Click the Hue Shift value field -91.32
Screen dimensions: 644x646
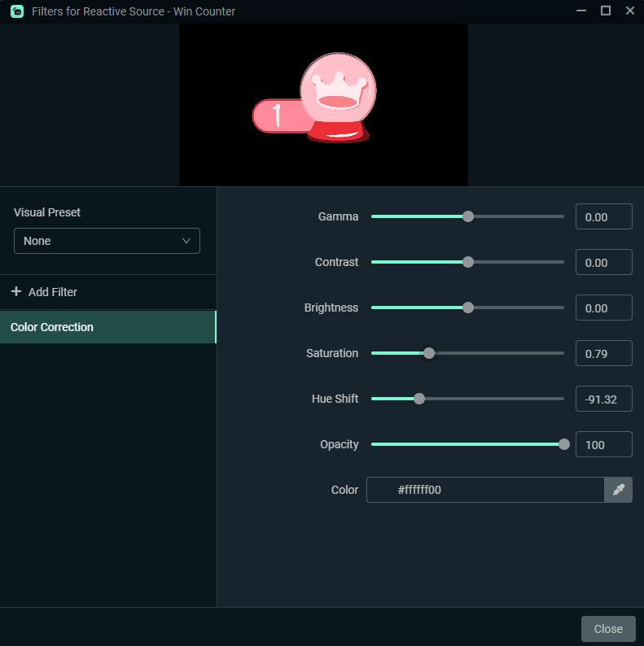point(603,399)
